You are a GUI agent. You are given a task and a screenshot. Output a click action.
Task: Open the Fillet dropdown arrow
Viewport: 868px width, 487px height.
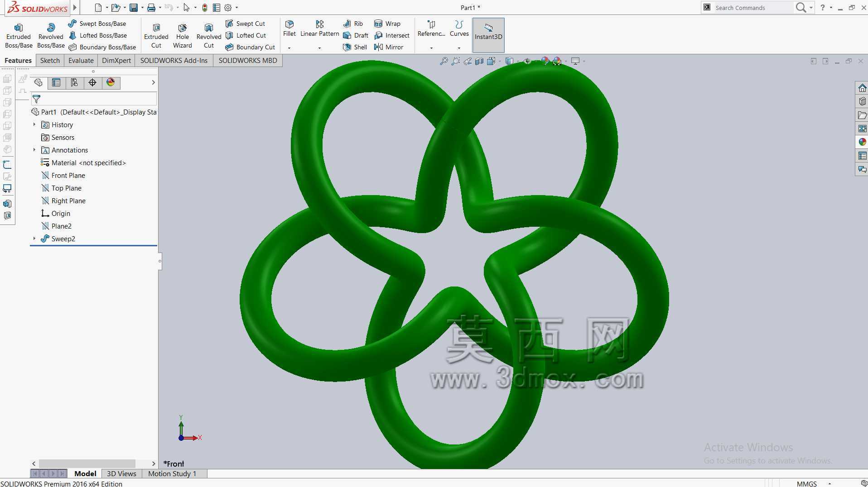click(x=289, y=48)
